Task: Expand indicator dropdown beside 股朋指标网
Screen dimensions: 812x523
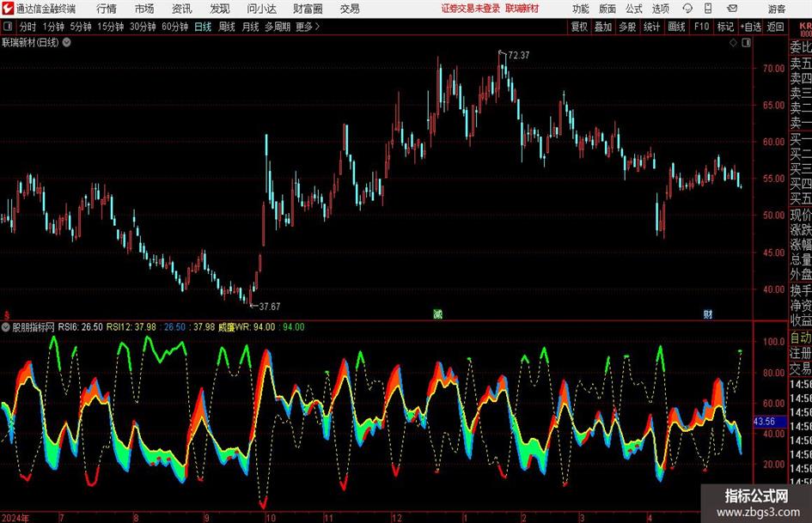Action: pos(6,327)
